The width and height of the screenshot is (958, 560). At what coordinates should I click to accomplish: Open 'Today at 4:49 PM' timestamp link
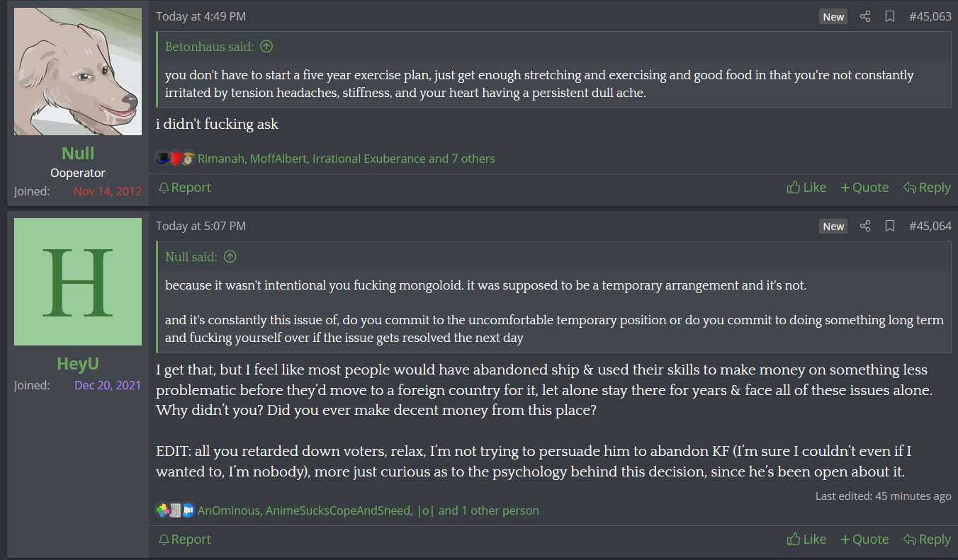[201, 16]
